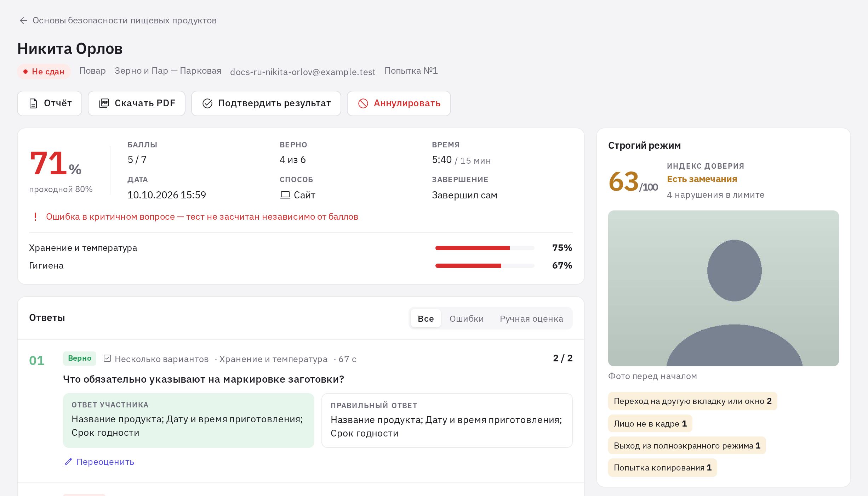Click the email docs-ru-nikita-orlov@example.test
868x496 pixels.
point(303,72)
